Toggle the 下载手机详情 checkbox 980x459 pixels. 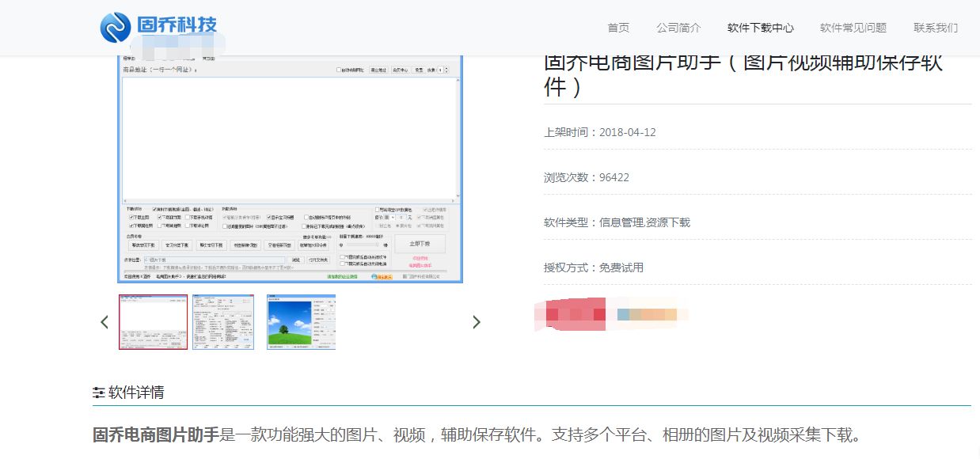[188, 218]
